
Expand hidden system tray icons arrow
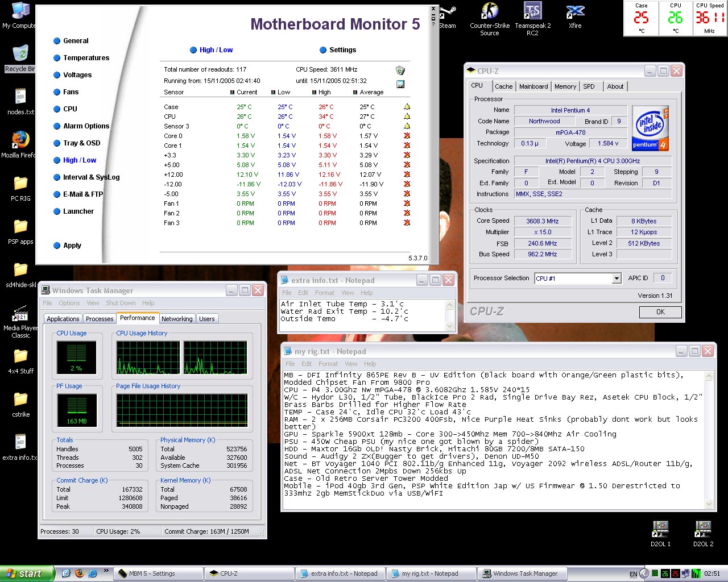pyautogui.click(x=646, y=573)
